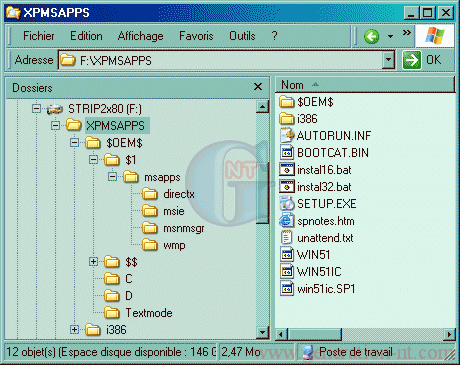Screen dimensions: 460x365
Task: Select the WIN51IC file icon
Action: [287, 271]
